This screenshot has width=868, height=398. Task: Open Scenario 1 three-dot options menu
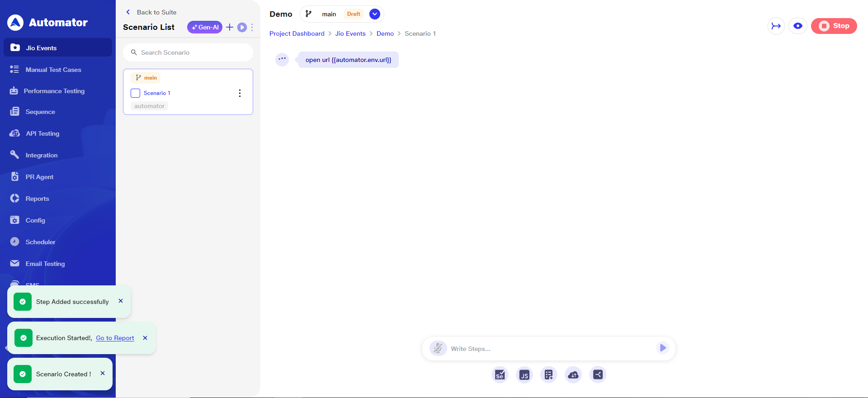coord(240,93)
